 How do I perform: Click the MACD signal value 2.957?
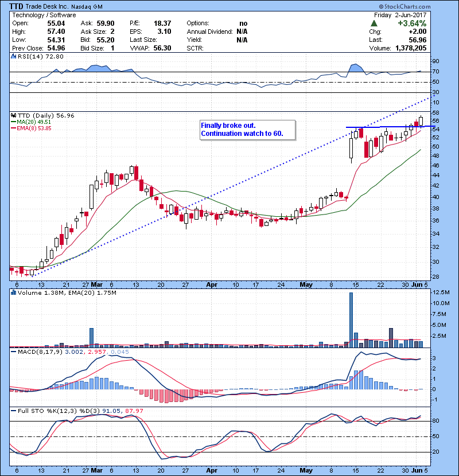(97, 352)
